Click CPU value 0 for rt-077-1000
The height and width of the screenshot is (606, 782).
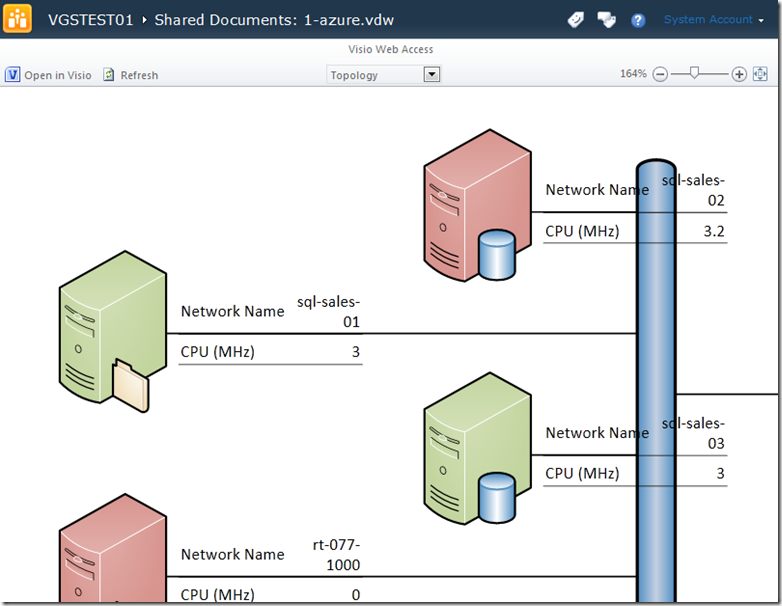click(356, 595)
